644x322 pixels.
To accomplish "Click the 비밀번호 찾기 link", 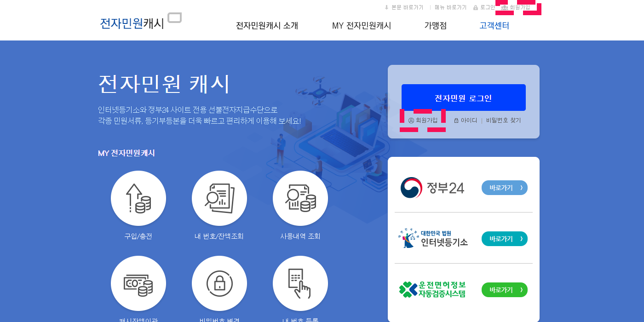I will [504, 120].
